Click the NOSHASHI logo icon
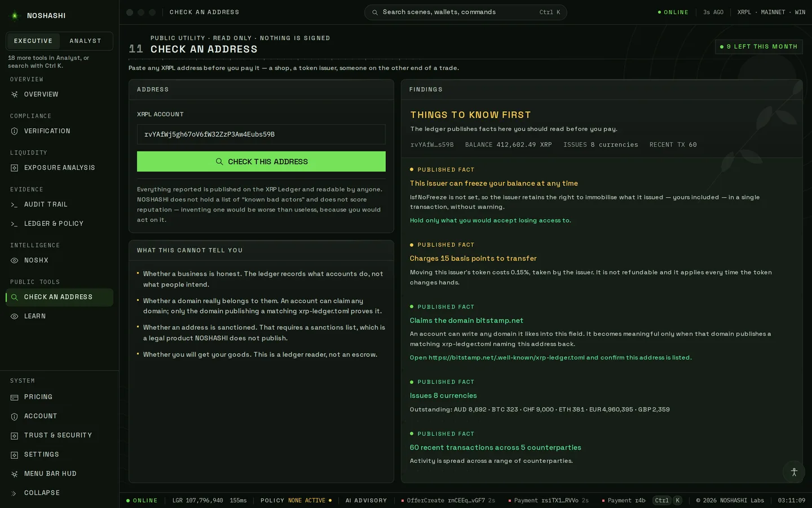Screen dimensions: 812x508 (15, 16)
